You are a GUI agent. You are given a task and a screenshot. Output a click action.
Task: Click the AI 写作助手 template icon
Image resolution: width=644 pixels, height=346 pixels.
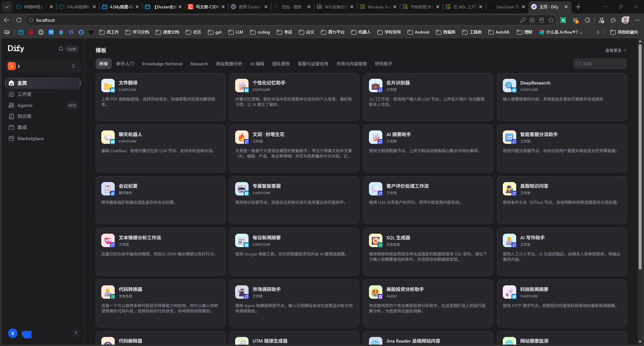point(509,241)
